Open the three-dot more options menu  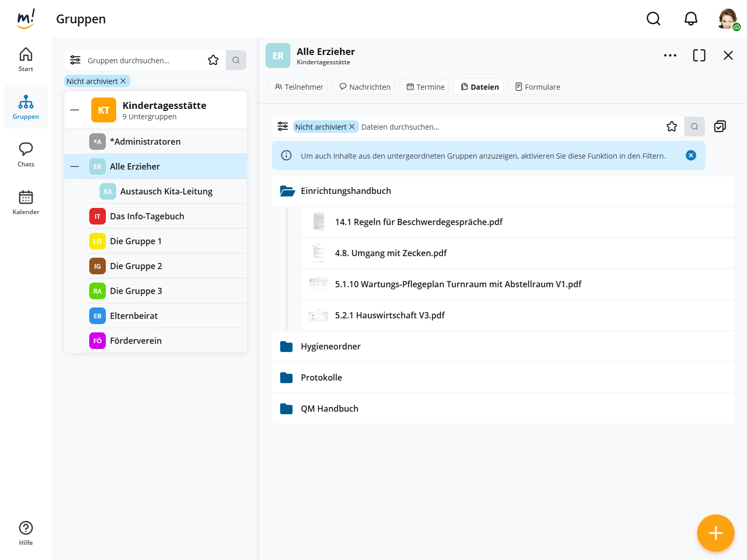point(670,55)
